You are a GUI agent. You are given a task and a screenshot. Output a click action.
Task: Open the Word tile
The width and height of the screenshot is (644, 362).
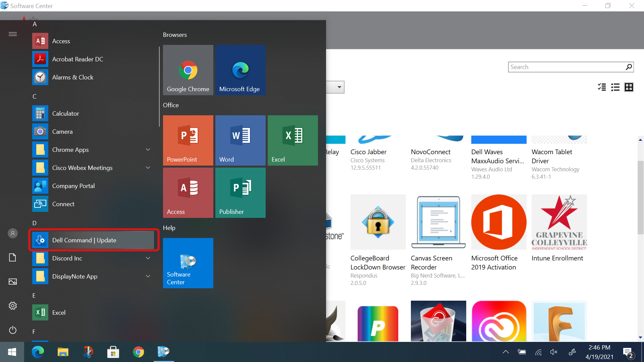point(240,140)
